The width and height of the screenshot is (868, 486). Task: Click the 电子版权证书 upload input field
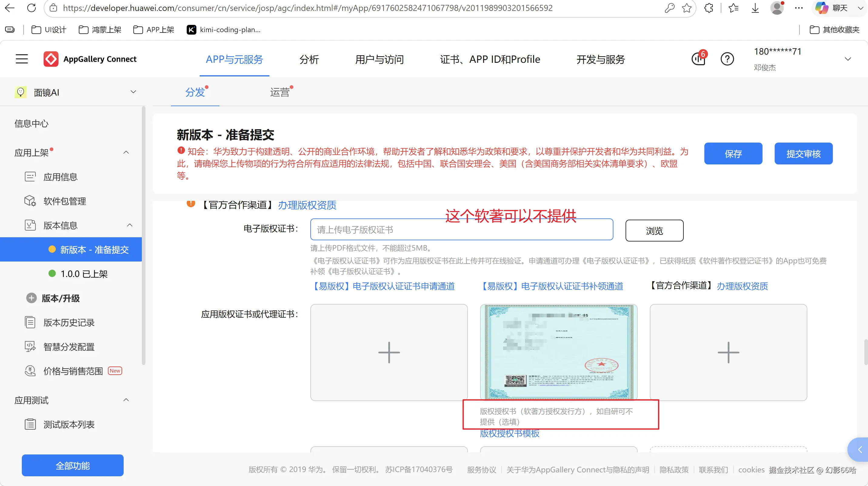462,229
